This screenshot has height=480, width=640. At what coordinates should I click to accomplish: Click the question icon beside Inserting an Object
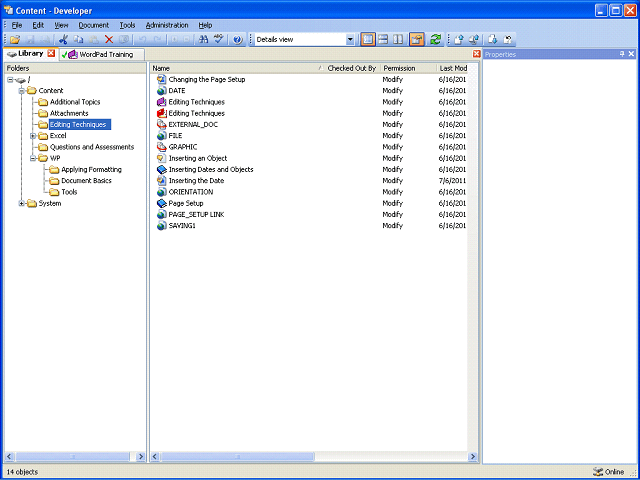pos(162,158)
